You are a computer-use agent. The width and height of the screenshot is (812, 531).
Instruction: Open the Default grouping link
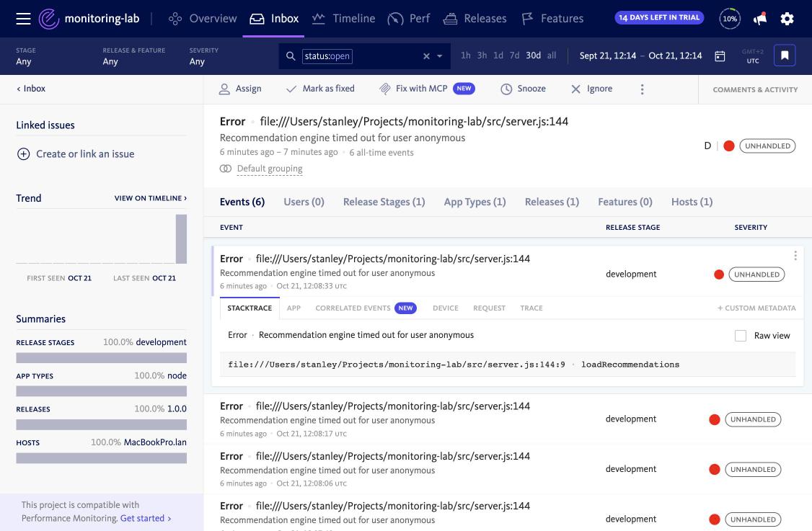(x=270, y=169)
